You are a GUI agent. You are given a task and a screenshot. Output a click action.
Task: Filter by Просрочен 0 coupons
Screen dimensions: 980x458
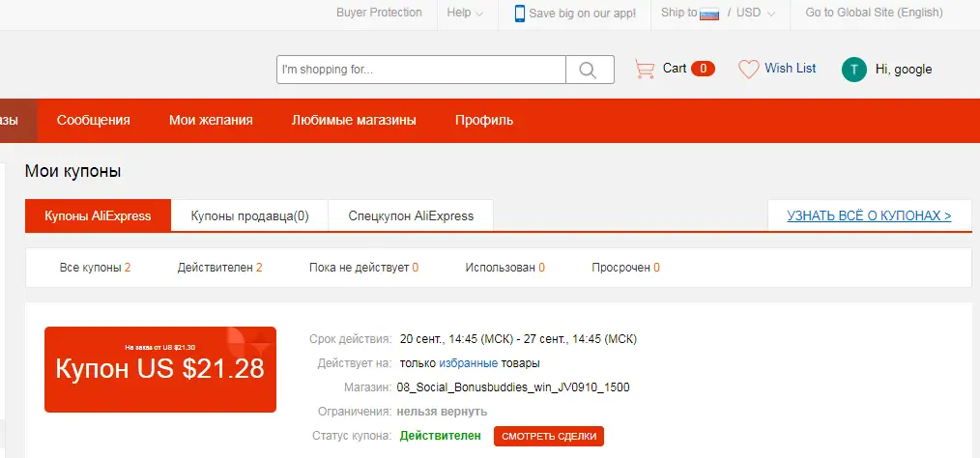(x=625, y=268)
